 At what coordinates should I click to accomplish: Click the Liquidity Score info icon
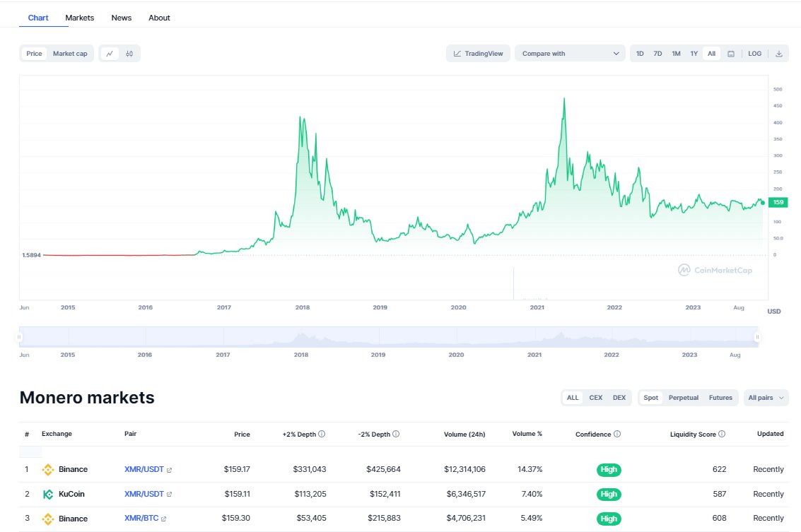(x=722, y=434)
